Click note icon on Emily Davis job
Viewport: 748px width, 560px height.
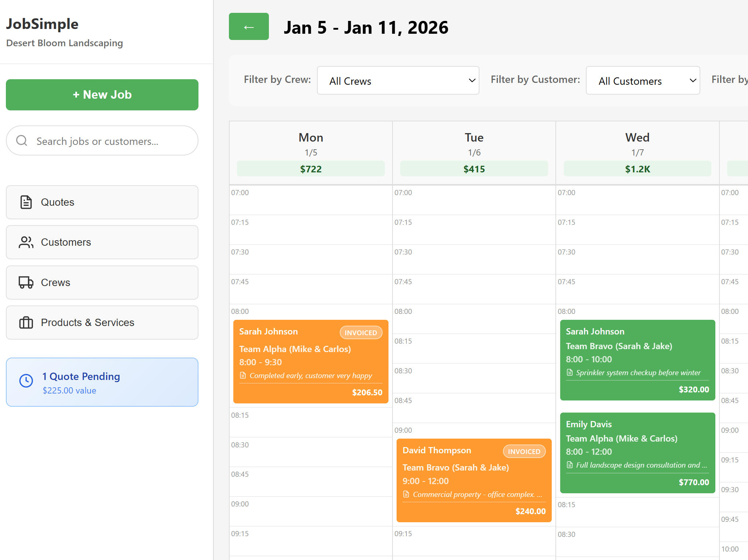[x=570, y=465]
